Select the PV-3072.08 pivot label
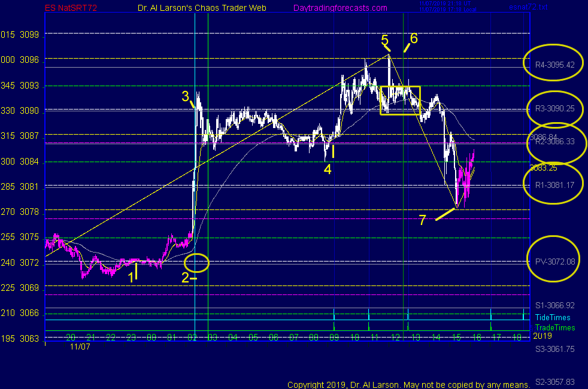The image size is (588, 389). coord(554,261)
